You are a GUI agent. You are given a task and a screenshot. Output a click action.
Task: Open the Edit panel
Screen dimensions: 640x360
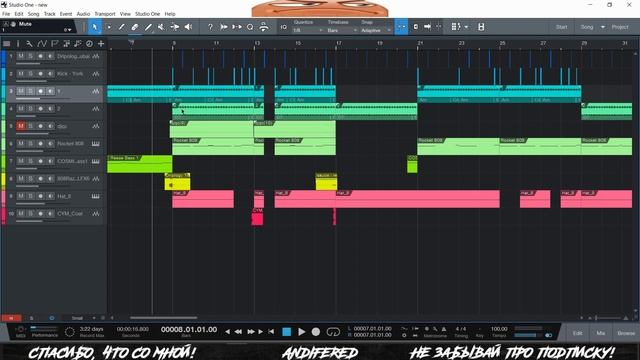(577, 333)
